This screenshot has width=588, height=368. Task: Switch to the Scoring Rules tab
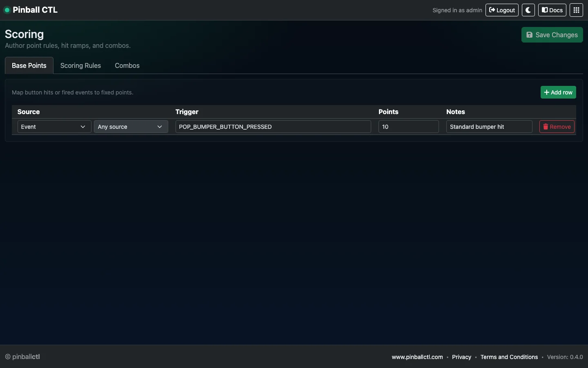click(x=80, y=65)
